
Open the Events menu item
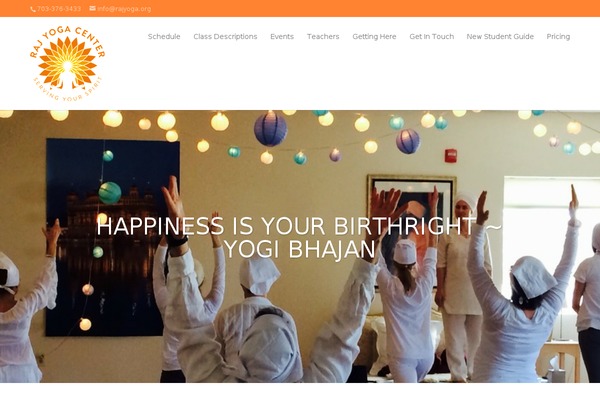tap(282, 36)
